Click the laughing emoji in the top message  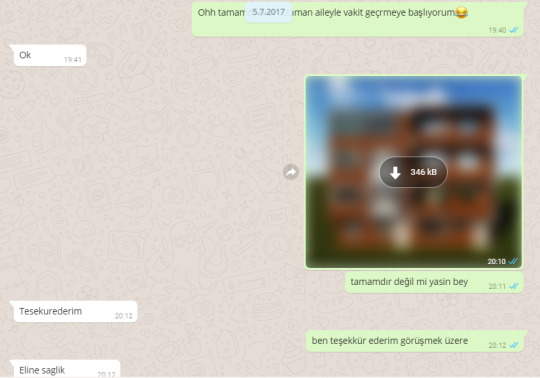coord(461,13)
